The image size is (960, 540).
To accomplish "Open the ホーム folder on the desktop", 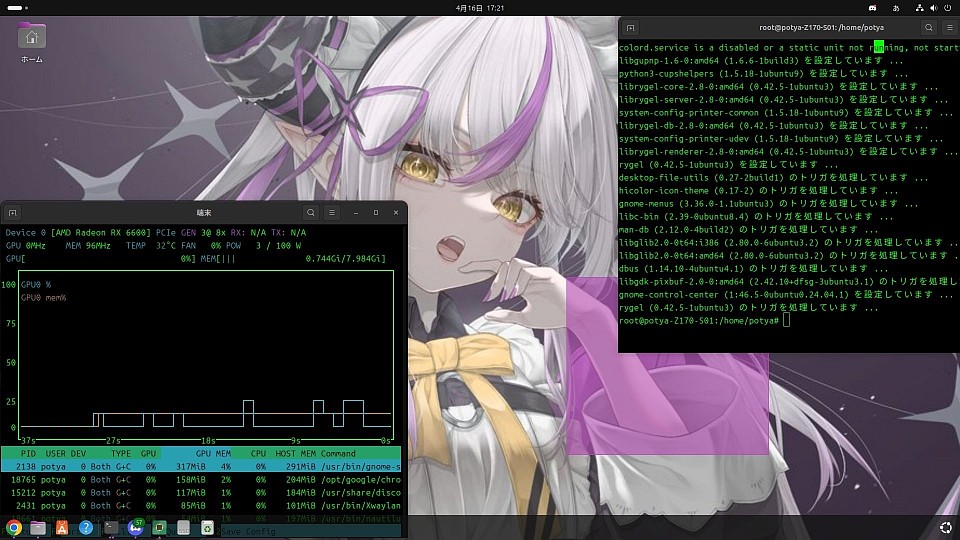I will (32, 43).
